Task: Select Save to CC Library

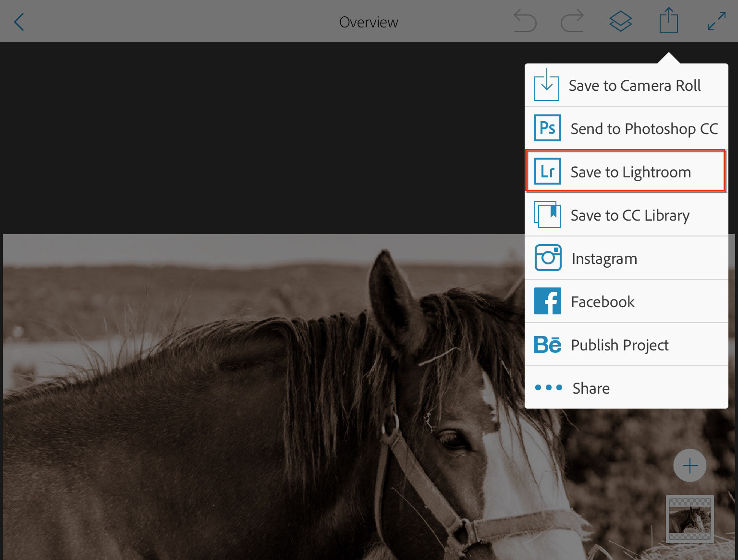Action: 627,214
